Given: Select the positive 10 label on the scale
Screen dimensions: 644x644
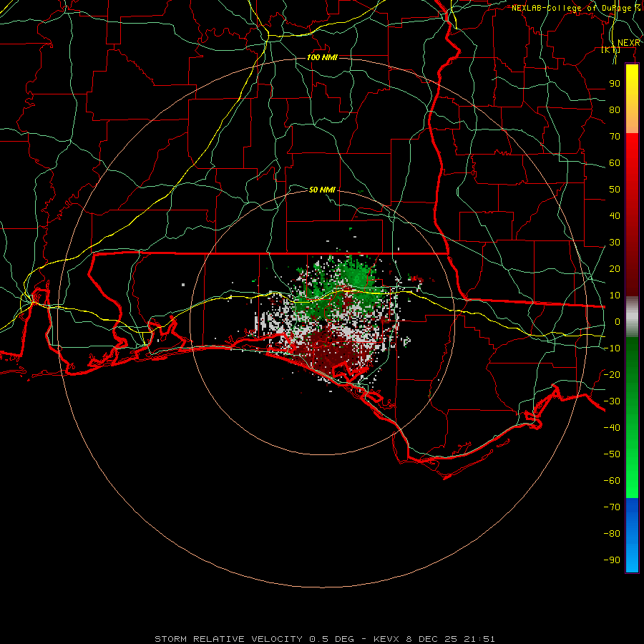Looking at the screenshot, I should click(615, 296).
